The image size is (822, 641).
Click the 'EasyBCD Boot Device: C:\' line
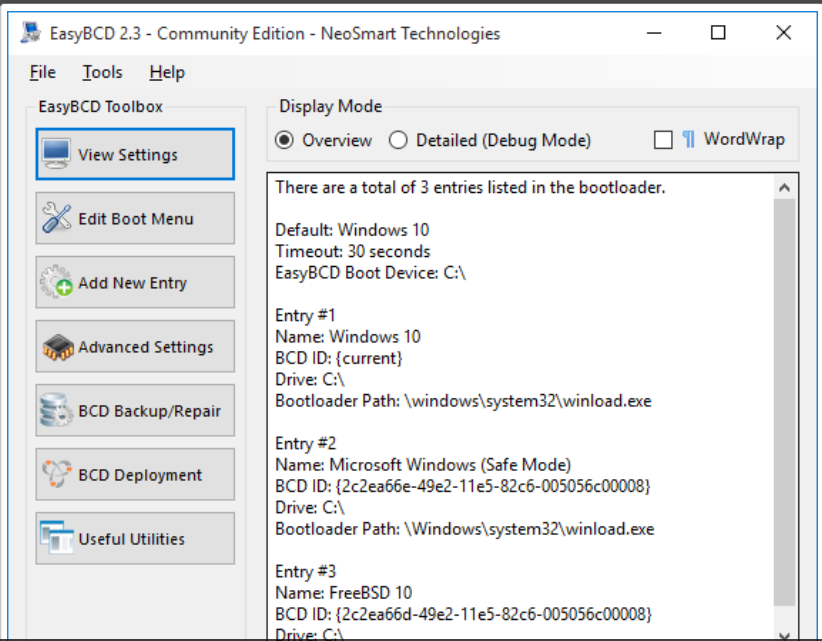[x=371, y=273]
